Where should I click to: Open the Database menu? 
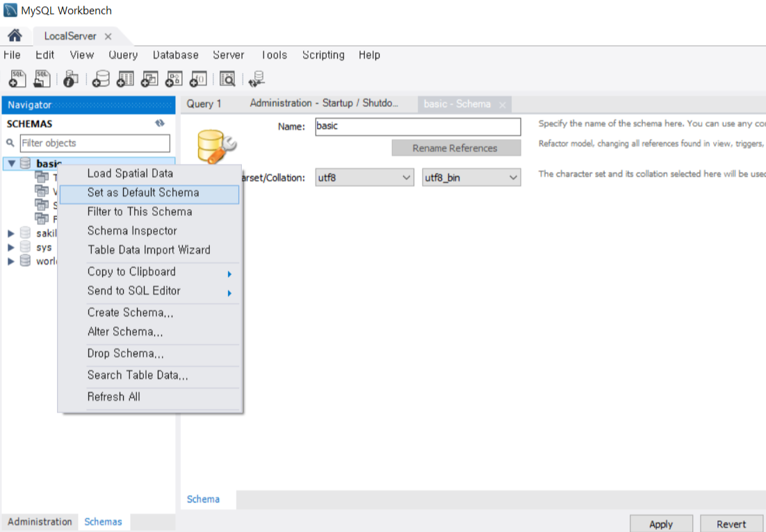175,55
